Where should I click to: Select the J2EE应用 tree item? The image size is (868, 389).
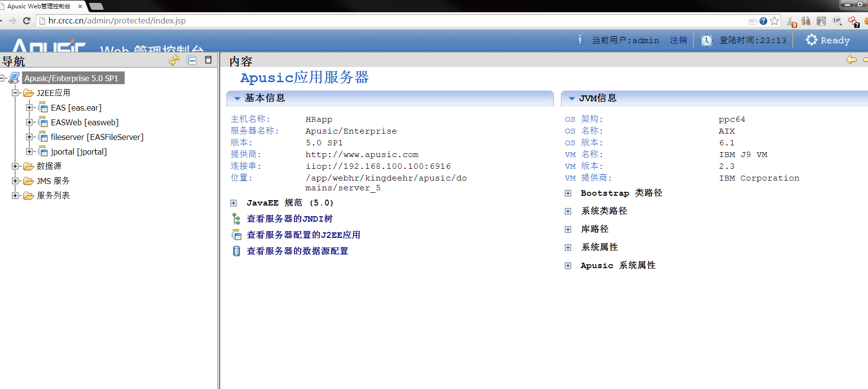pos(53,93)
